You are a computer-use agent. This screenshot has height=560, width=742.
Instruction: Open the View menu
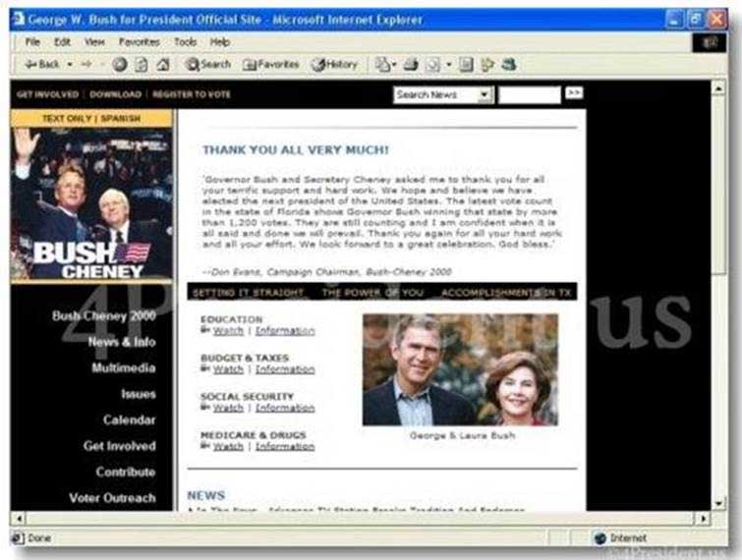tap(94, 42)
